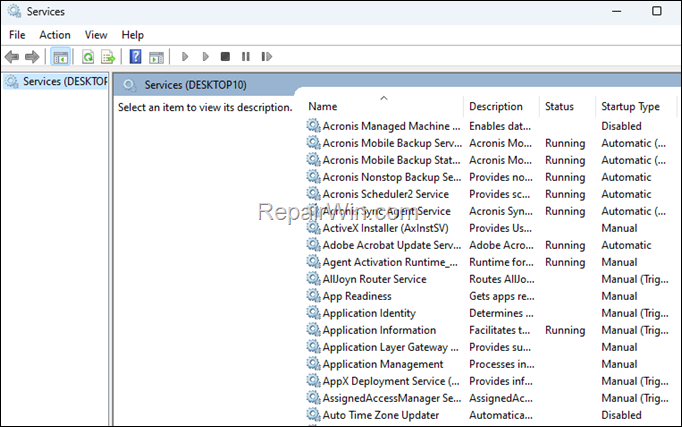Click gear icon of Application Layer Gateway row

pyautogui.click(x=313, y=346)
